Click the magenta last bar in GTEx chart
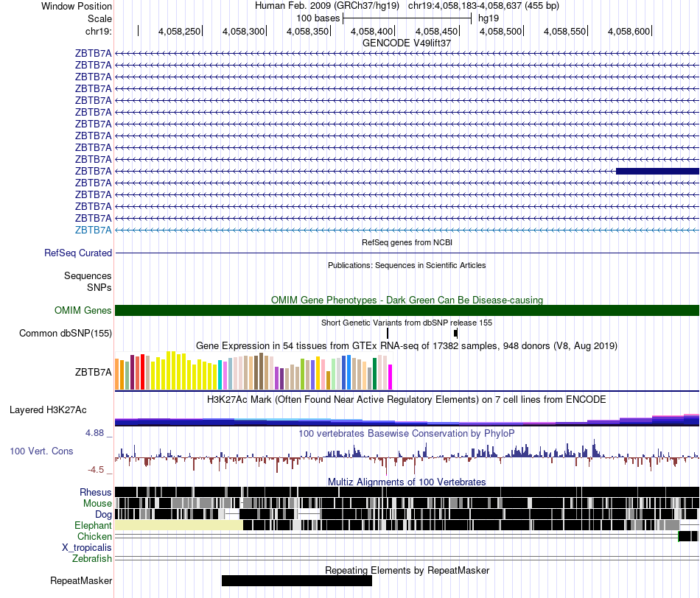700x598 pixels. [x=390, y=377]
